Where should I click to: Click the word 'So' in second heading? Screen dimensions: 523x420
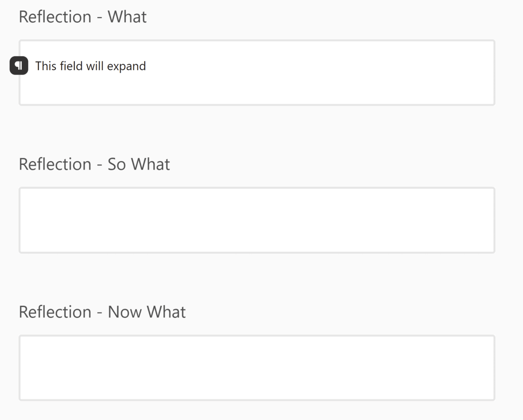[116, 164]
